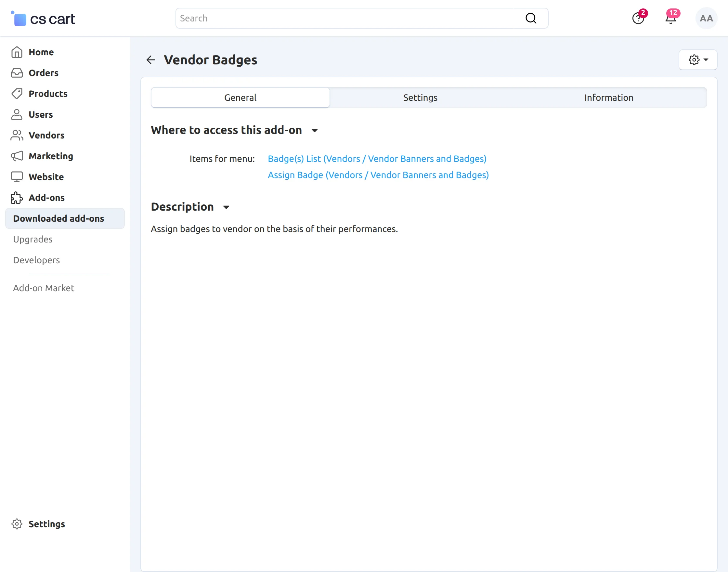
Task: Go back using the arrow next to Vendor Badges
Action: click(x=151, y=59)
